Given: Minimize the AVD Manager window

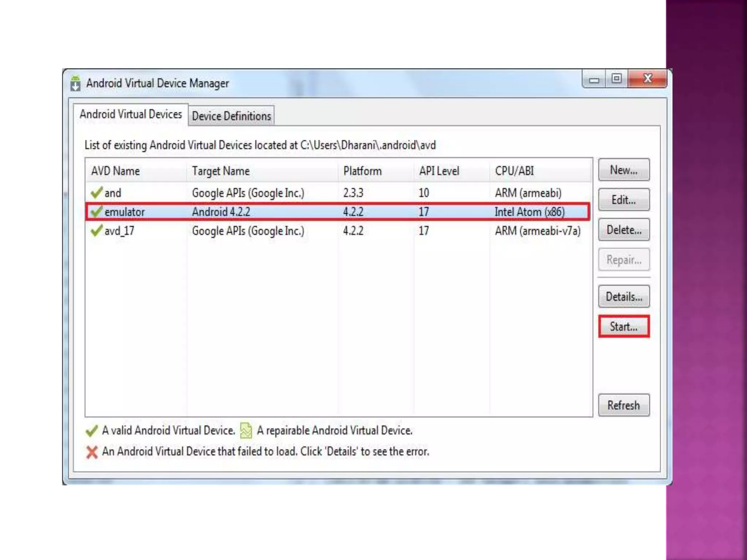Looking at the screenshot, I should click(594, 79).
